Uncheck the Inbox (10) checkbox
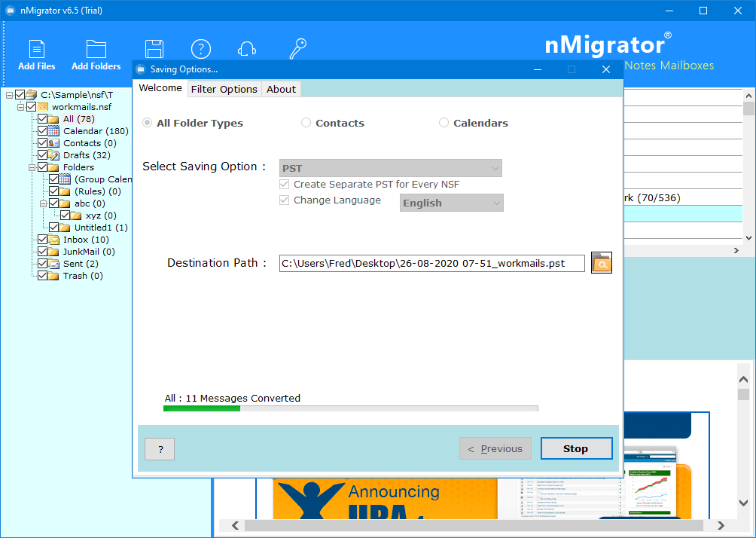 pyautogui.click(x=42, y=240)
